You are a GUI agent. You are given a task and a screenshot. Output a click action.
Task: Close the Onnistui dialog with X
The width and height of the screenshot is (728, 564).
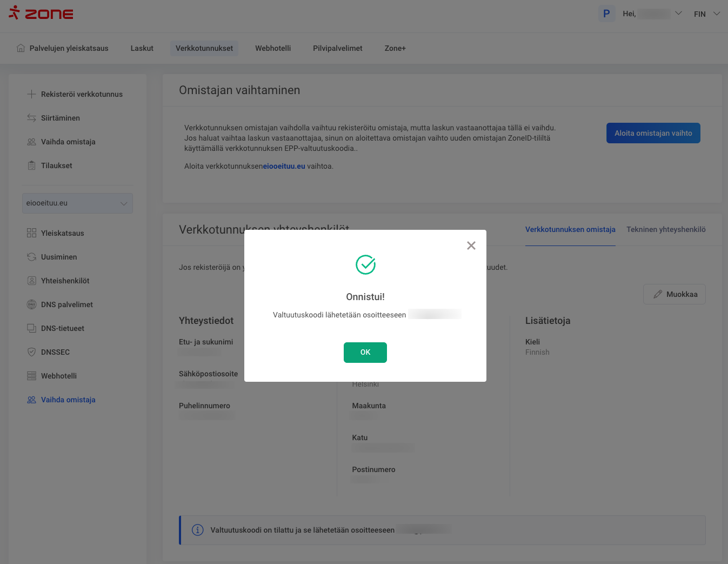coord(471,245)
